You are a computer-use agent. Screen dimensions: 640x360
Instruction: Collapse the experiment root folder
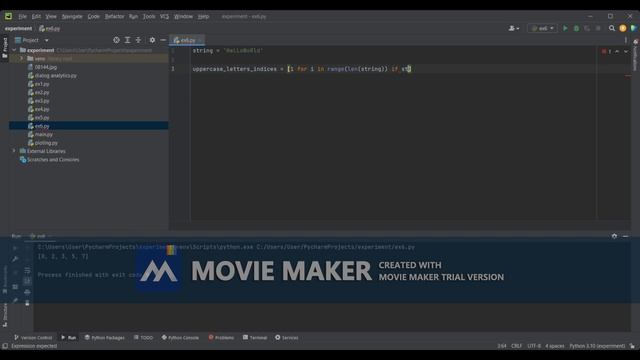tap(14, 50)
